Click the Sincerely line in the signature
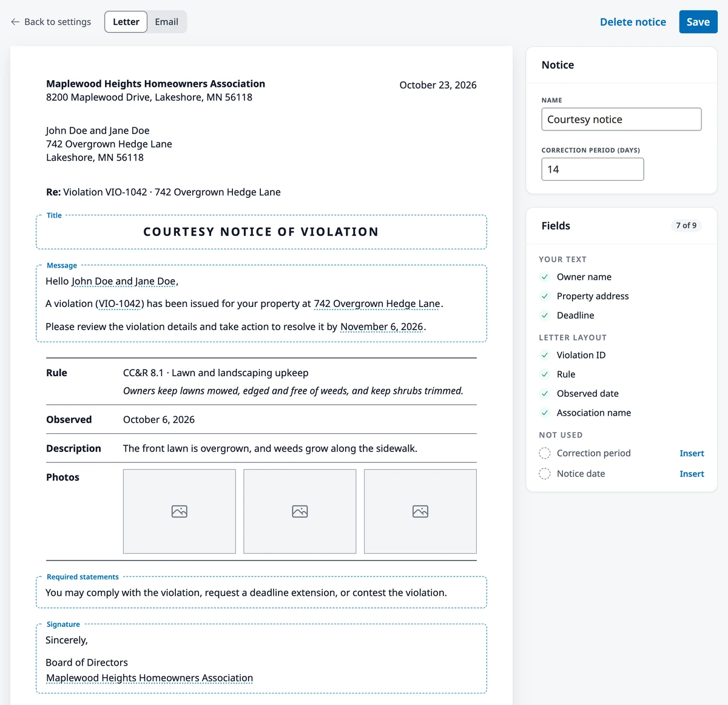The image size is (728, 705). [x=67, y=640]
